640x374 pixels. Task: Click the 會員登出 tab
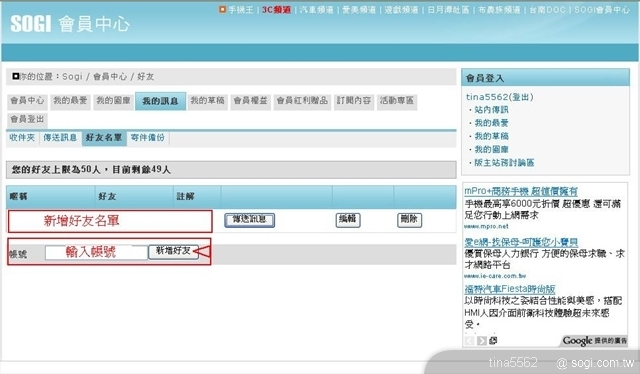[x=27, y=120]
